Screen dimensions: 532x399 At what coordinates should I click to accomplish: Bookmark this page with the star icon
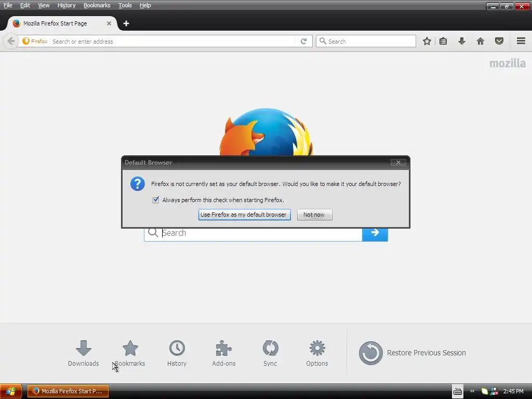tap(427, 42)
